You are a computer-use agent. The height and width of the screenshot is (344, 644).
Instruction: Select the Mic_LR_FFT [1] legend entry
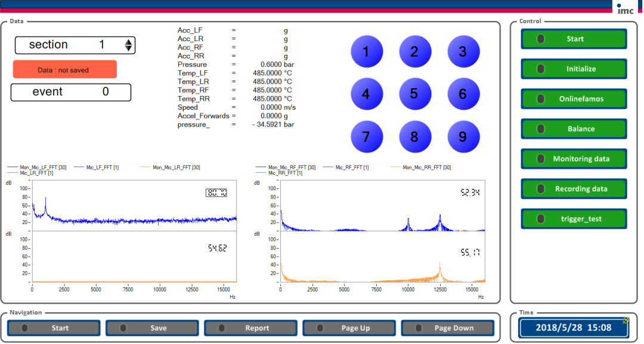pyautogui.click(x=30, y=173)
